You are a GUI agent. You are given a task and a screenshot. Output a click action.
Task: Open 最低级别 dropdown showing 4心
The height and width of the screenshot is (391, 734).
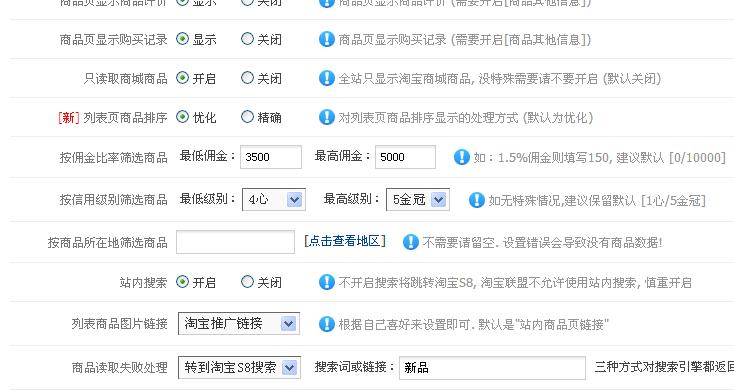pyautogui.click(x=274, y=200)
